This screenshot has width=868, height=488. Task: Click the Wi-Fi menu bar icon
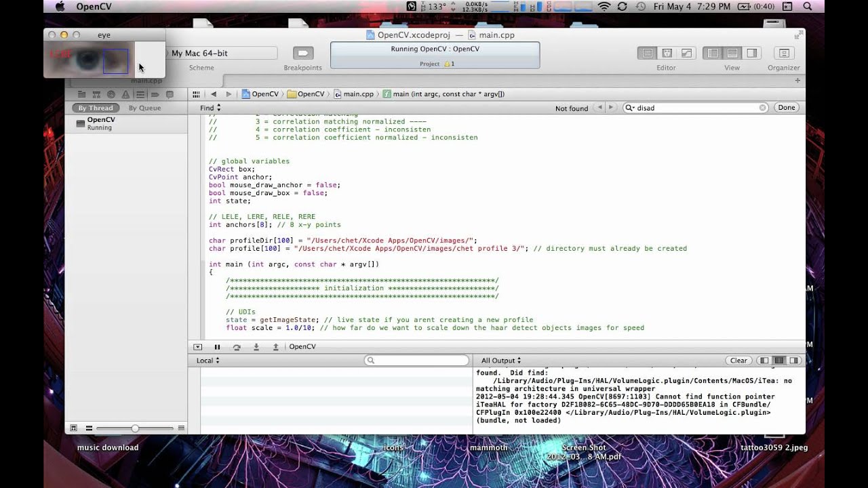click(604, 6)
